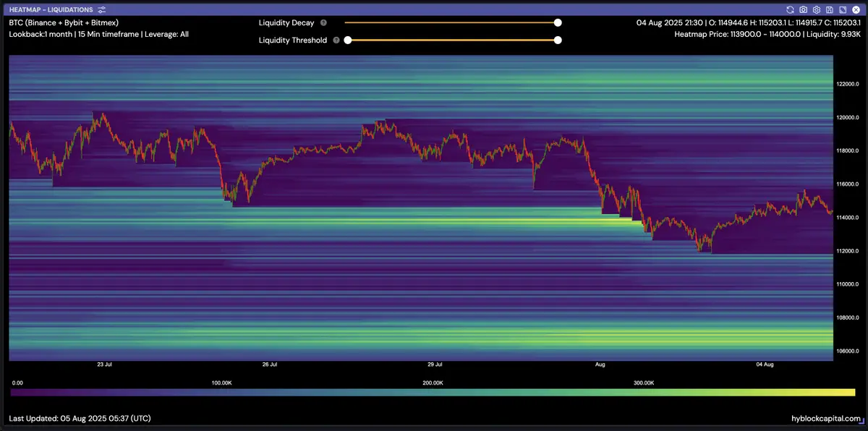Click the 110000.0 price axis label
Image resolution: width=868 pixels, height=431 pixels.
coord(848,284)
